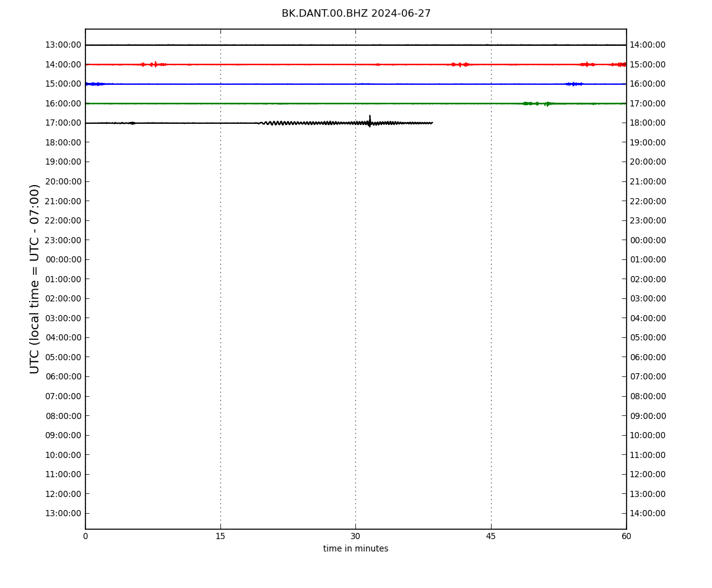Click left-axis label 20:00:00
This screenshot has width=712, height=588.
tap(63, 181)
